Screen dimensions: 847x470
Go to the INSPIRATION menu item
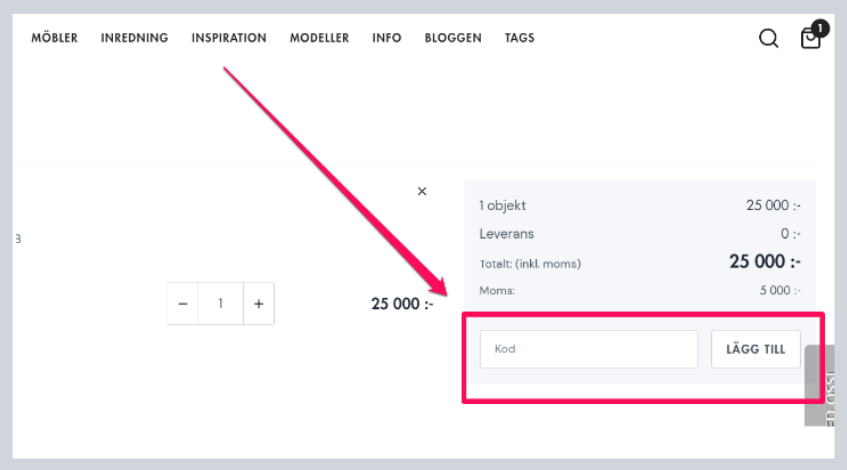[229, 38]
